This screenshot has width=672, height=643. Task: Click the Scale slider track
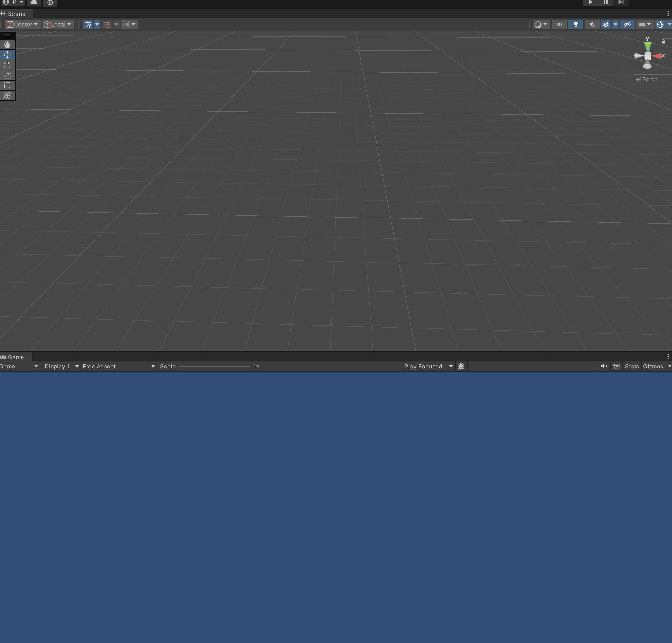pyautogui.click(x=215, y=367)
